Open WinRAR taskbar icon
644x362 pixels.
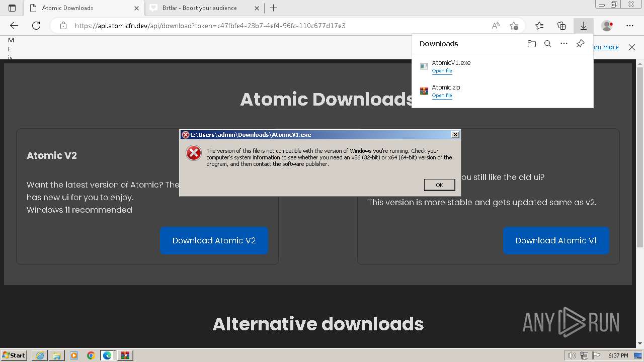[x=125, y=355]
